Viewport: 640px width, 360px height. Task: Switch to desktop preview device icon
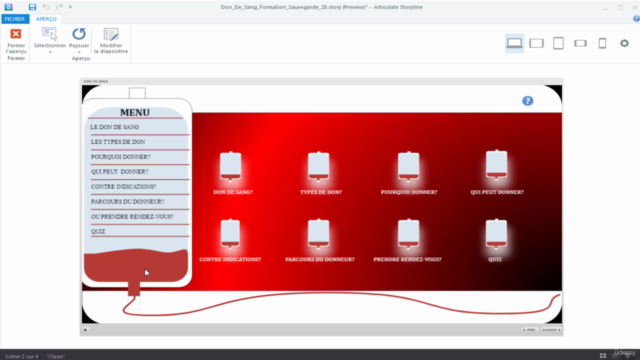click(x=514, y=43)
